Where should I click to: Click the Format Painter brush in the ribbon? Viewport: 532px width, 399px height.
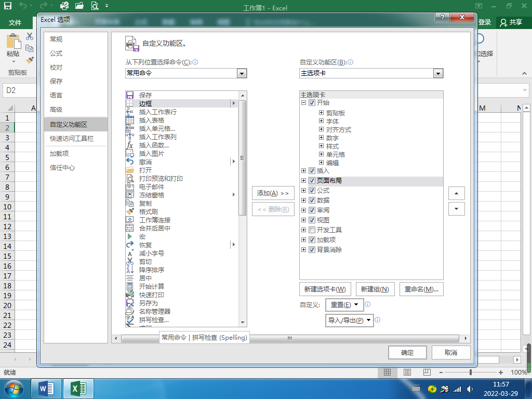tap(30, 60)
